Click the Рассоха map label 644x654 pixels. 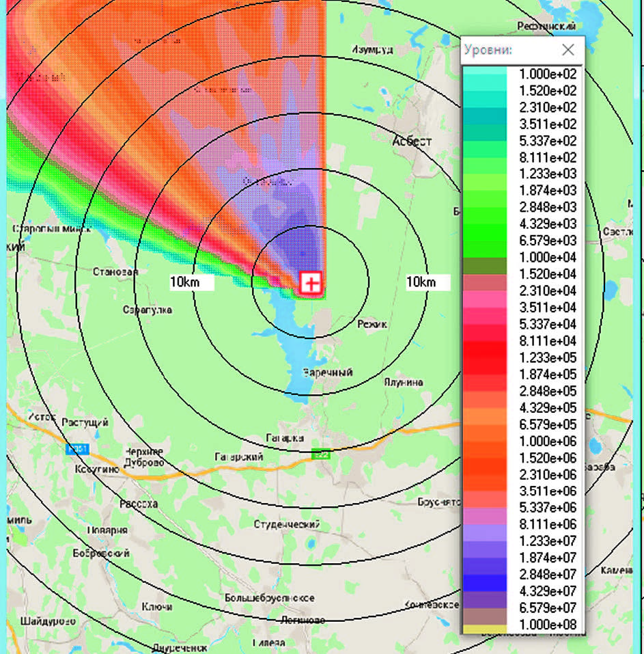pos(139,504)
